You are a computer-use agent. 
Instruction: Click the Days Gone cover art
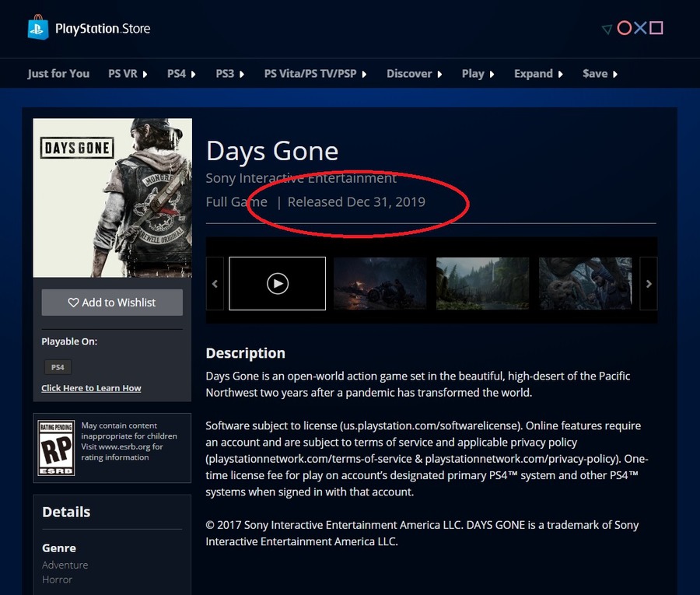click(113, 198)
